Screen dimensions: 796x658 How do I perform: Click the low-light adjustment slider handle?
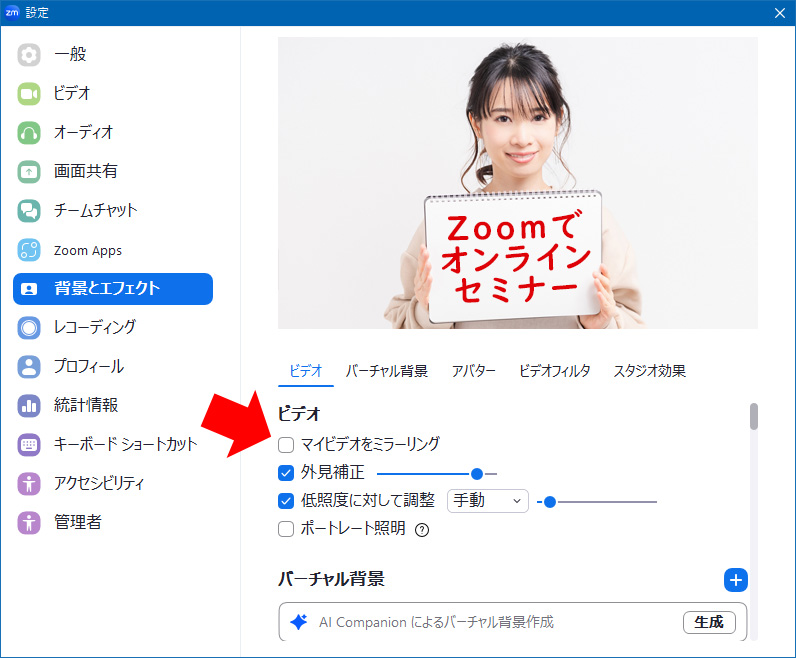(x=550, y=502)
